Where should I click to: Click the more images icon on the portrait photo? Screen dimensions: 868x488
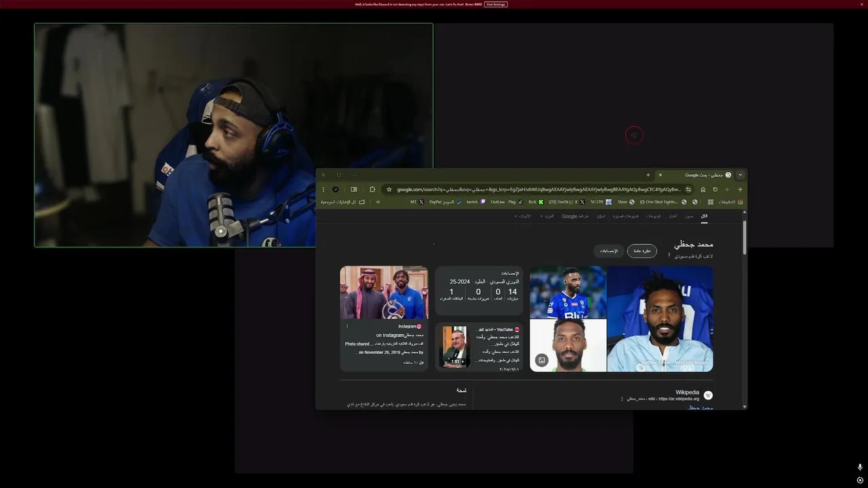click(x=542, y=361)
